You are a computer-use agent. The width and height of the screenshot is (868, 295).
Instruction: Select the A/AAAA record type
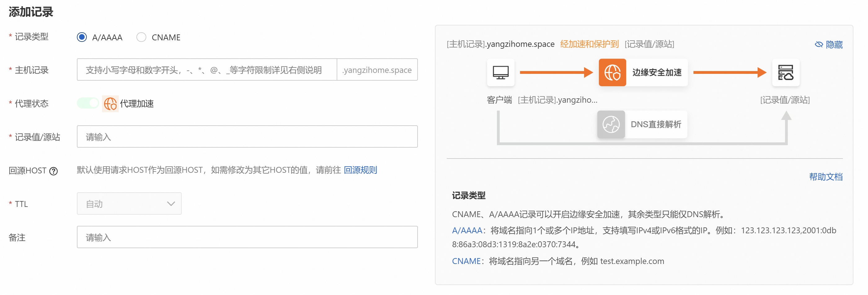[x=82, y=37]
